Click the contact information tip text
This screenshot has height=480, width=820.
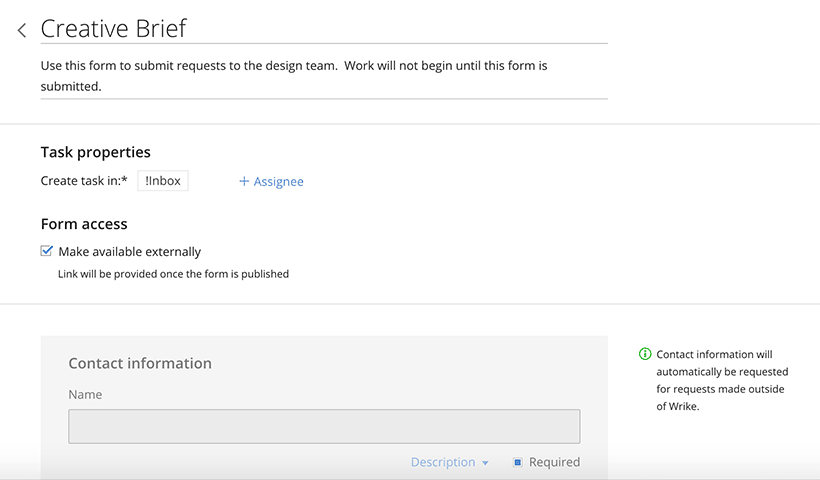click(722, 380)
